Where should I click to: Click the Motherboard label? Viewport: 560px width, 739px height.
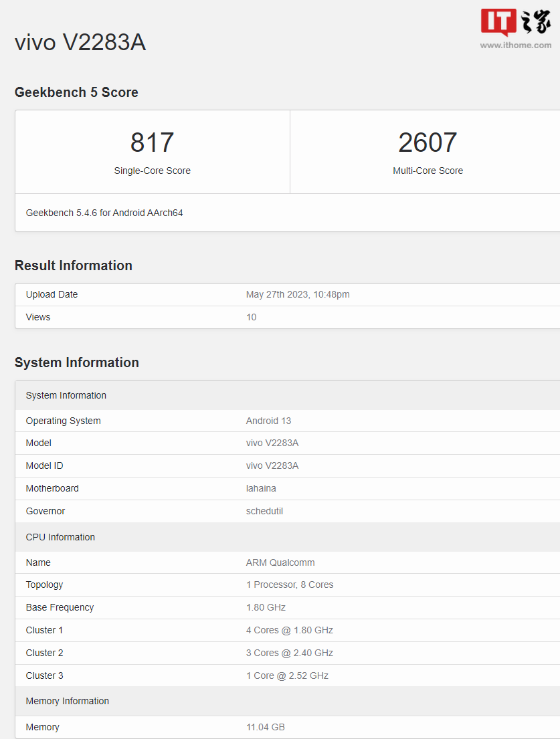(52, 488)
